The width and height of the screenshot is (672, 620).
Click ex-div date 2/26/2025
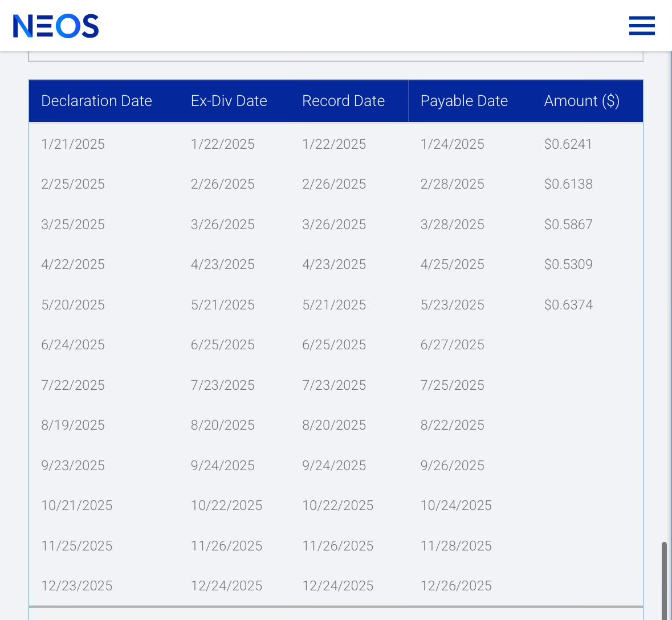pos(222,184)
